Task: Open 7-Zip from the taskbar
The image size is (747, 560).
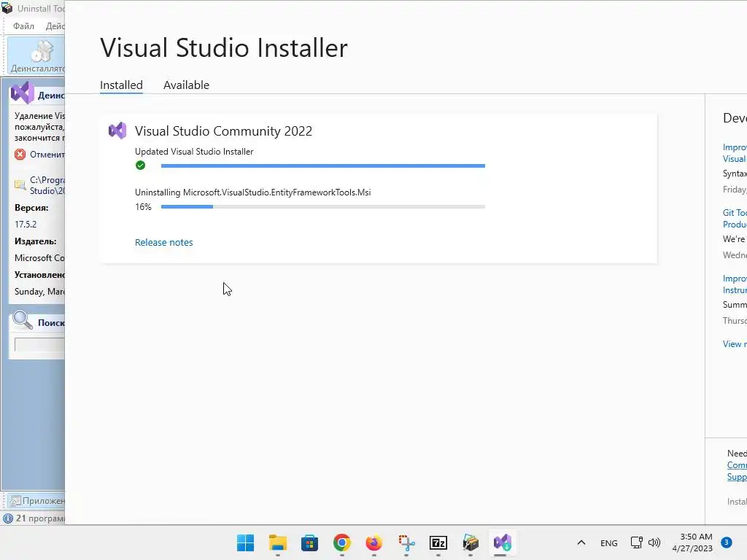Action: click(x=438, y=542)
